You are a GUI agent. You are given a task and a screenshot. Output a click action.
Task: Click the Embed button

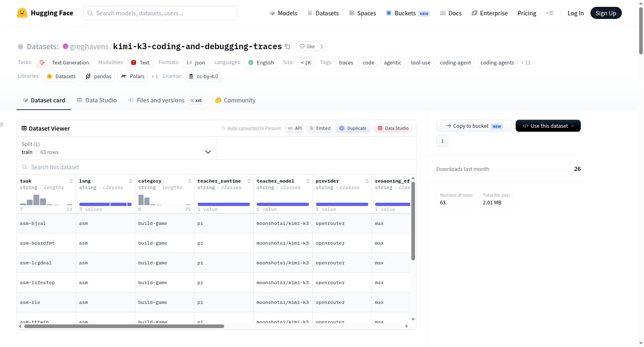pyautogui.click(x=320, y=128)
